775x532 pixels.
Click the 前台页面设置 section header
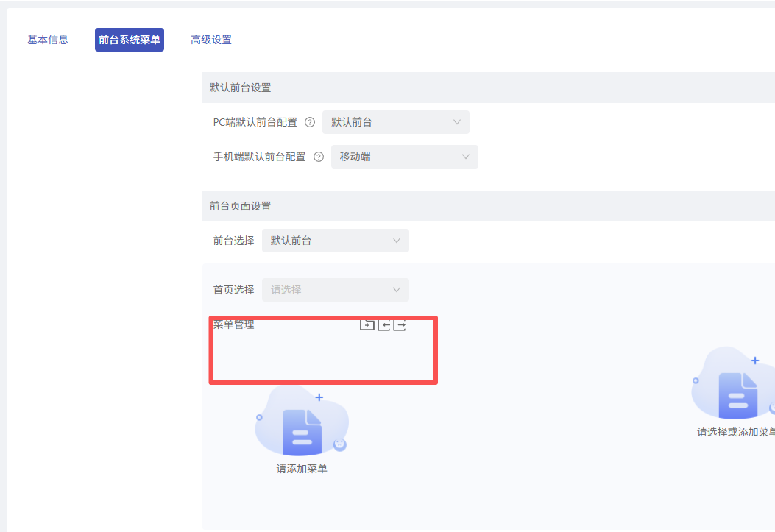(241, 206)
